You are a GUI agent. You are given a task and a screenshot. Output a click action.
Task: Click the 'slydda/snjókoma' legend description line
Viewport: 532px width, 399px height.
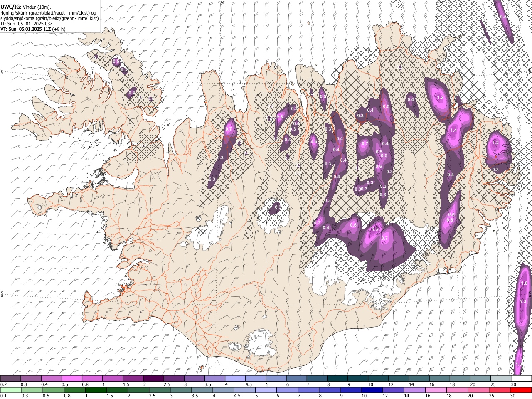[x=50, y=18]
